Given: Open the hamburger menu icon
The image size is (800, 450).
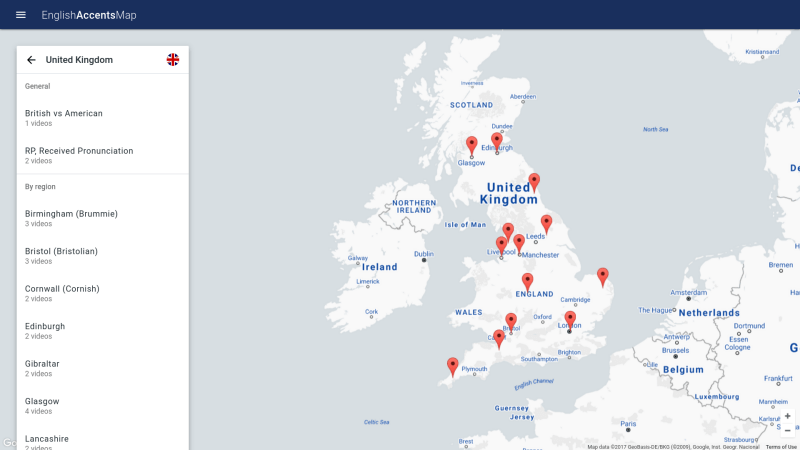Looking at the screenshot, I should [20, 15].
